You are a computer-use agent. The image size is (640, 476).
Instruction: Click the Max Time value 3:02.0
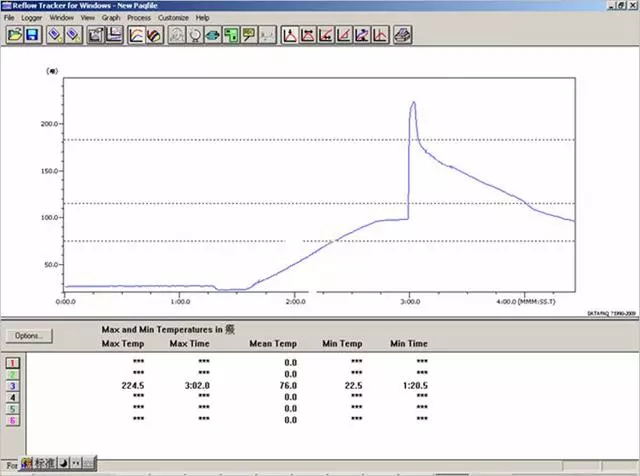click(x=197, y=385)
